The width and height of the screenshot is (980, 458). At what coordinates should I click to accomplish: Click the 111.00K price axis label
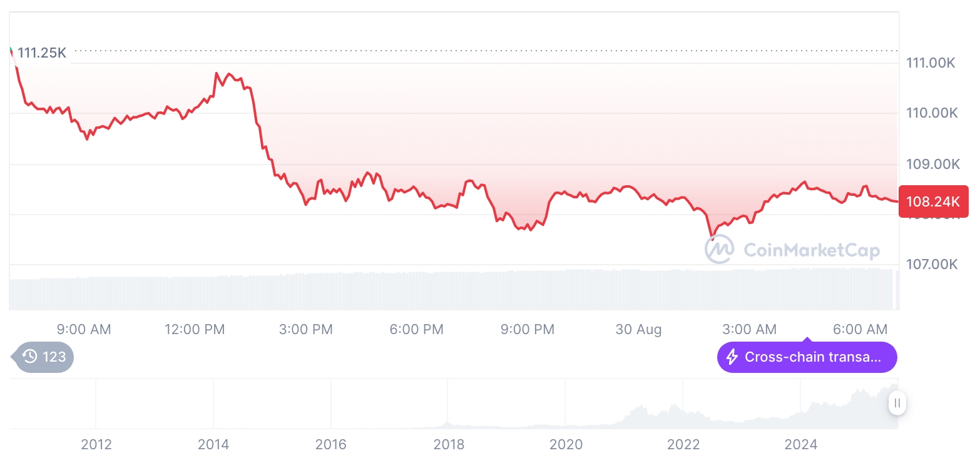932,63
